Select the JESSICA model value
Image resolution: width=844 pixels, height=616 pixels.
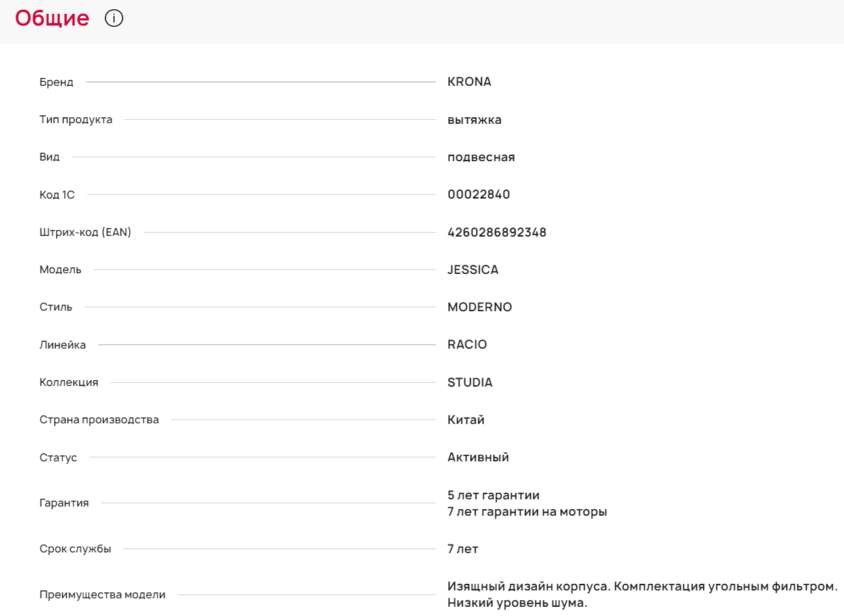click(x=473, y=270)
